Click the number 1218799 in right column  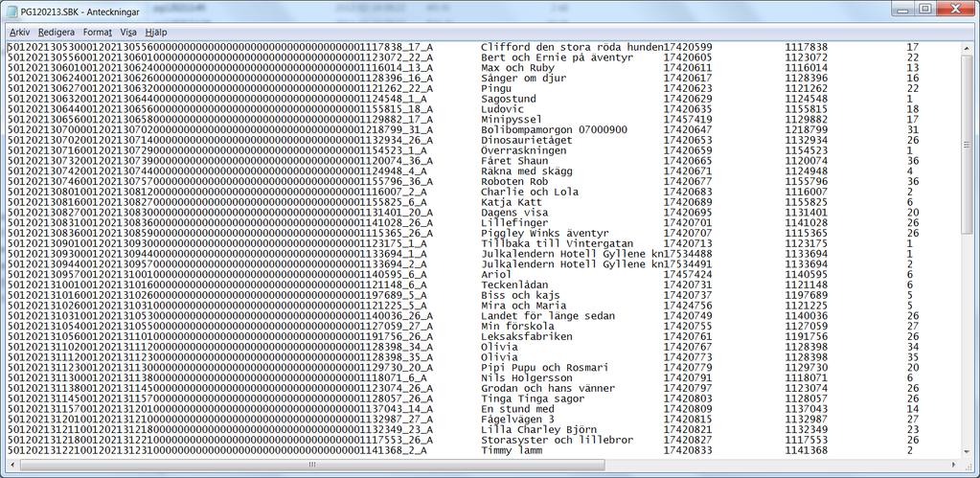pyautogui.click(x=807, y=129)
